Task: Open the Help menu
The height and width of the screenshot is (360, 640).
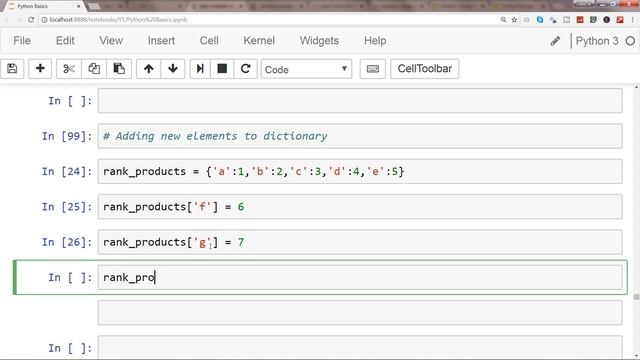Action: pyautogui.click(x=375, y=41)
